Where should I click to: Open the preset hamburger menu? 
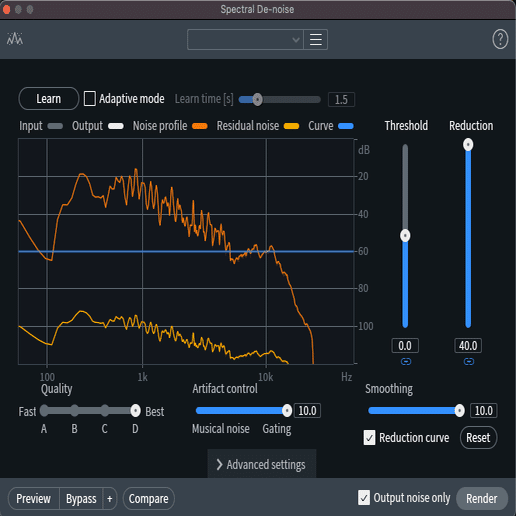click(x=316, y=40)
